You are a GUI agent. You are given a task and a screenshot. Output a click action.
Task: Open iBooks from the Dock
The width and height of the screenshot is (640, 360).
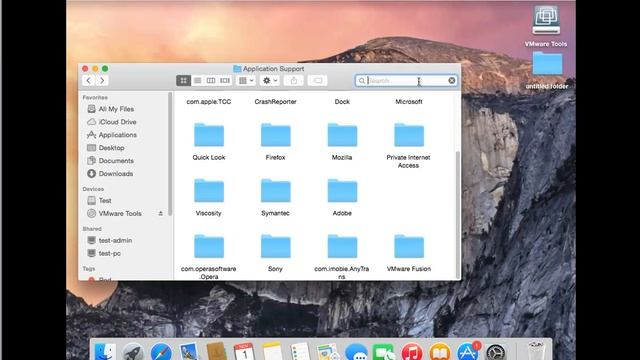coord(440,351)
